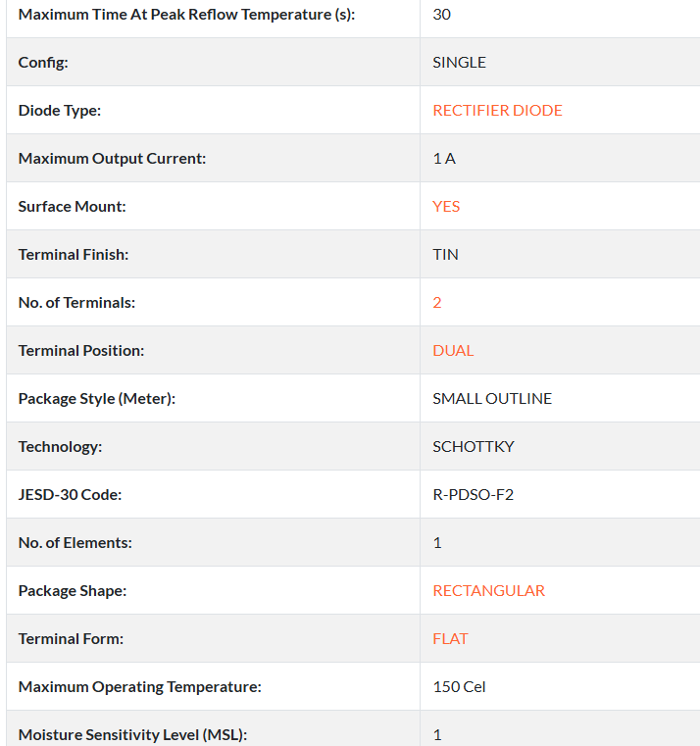Select the No. of Elements label
The image size is (700, 746).
click(75, 543)
